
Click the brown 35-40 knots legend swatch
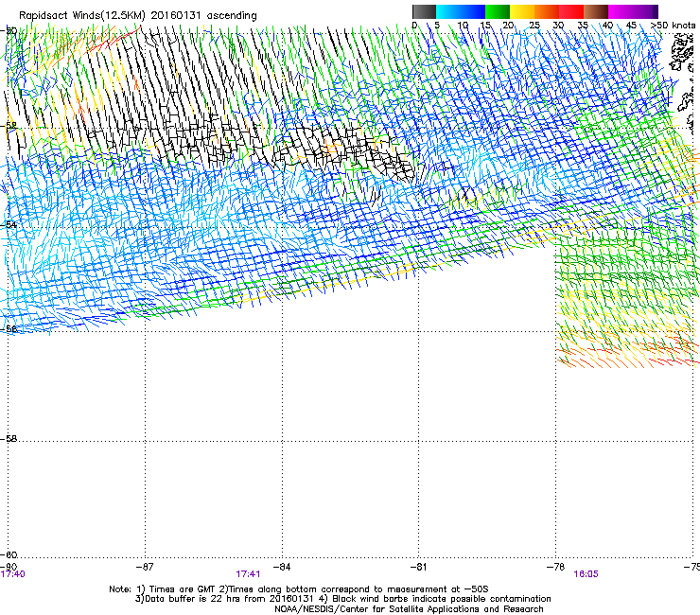pyautogui.click(x=596, y=11)
